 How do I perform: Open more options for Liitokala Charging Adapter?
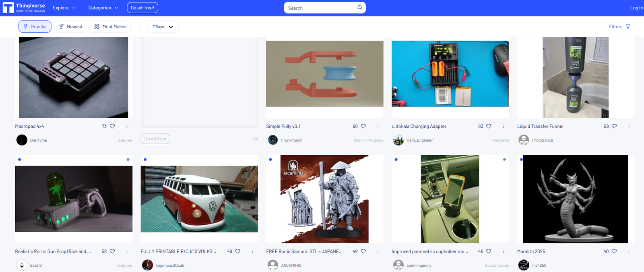503,126
